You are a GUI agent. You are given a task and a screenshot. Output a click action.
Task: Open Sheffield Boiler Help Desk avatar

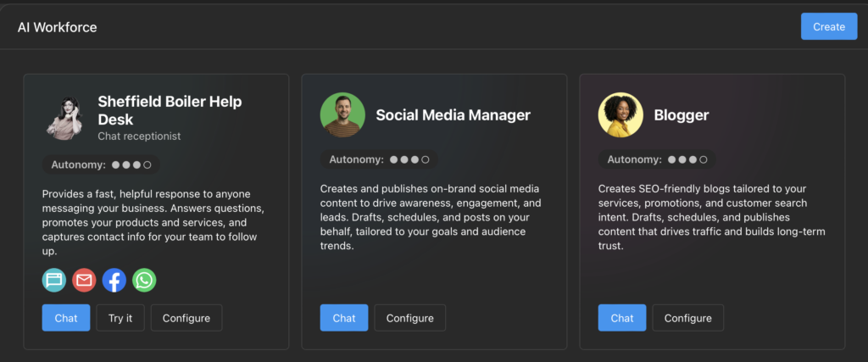point(64,117)
